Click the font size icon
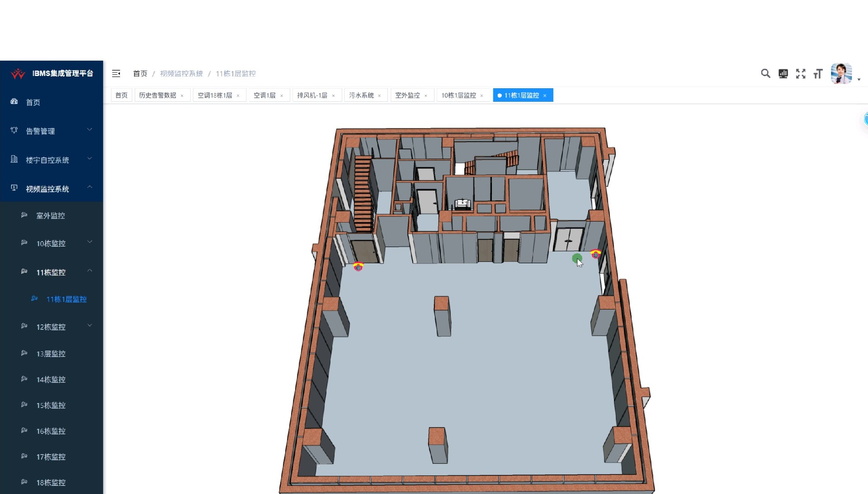The width and height of the screenshot is (868, 494). (x=818, y=74)
